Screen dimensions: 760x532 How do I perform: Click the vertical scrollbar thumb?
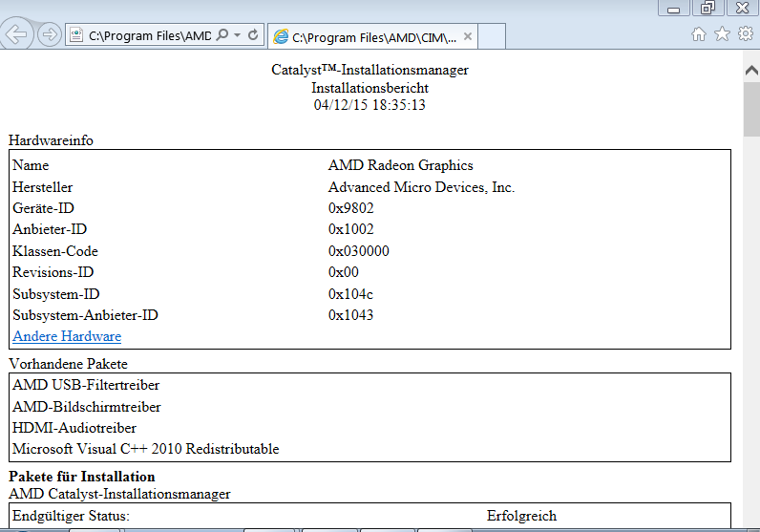click(751, 109)
